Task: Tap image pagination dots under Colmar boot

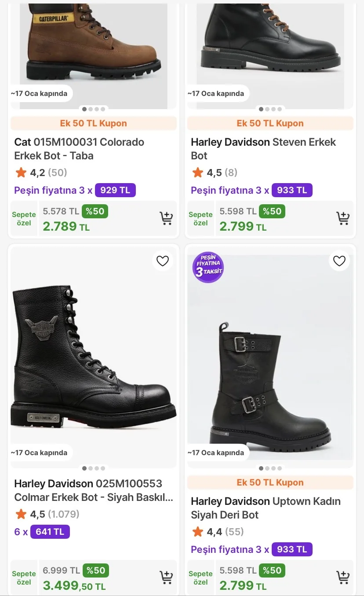Action: click(93, 468)
